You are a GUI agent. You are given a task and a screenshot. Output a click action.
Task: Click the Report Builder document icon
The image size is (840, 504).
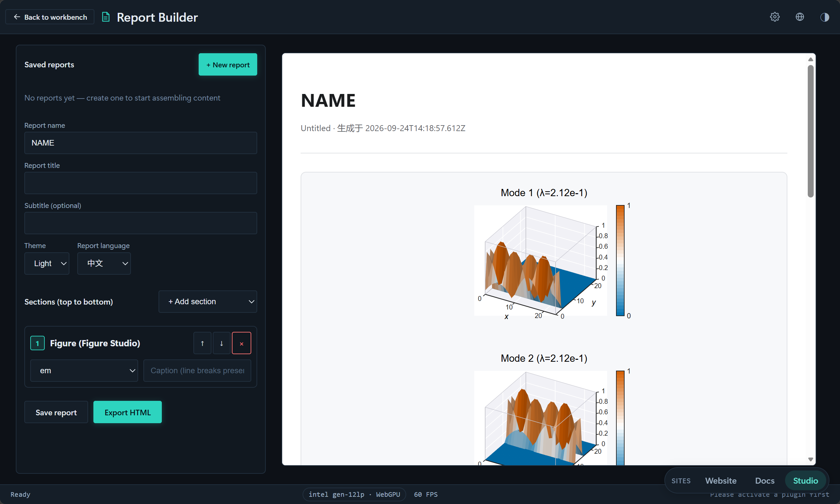coord(106,17)
